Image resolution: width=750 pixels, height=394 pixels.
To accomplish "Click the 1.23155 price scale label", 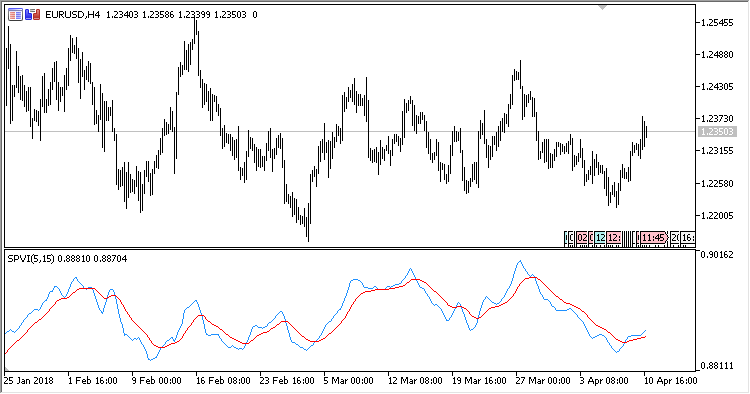I will pos(717,151).
